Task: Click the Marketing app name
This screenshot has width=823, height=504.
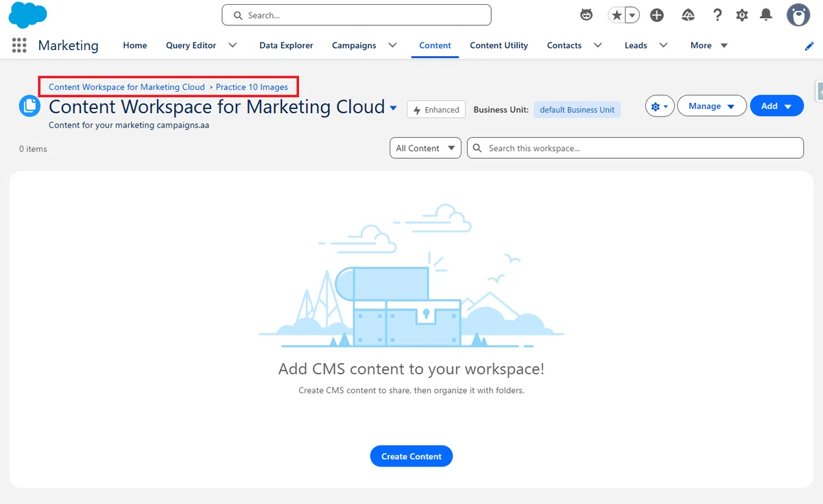Action: pos(69,45)
